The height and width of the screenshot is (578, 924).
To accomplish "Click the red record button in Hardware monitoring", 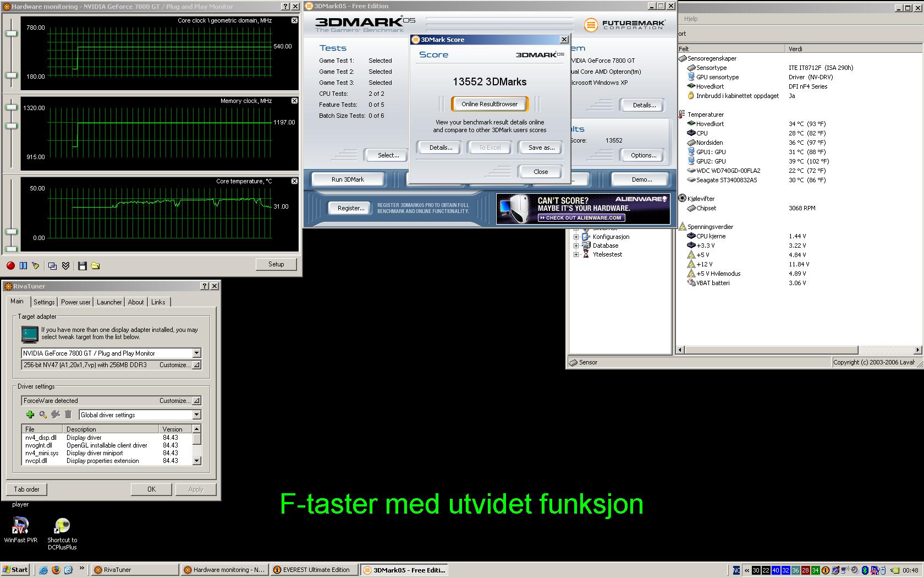I will point(10,265).
